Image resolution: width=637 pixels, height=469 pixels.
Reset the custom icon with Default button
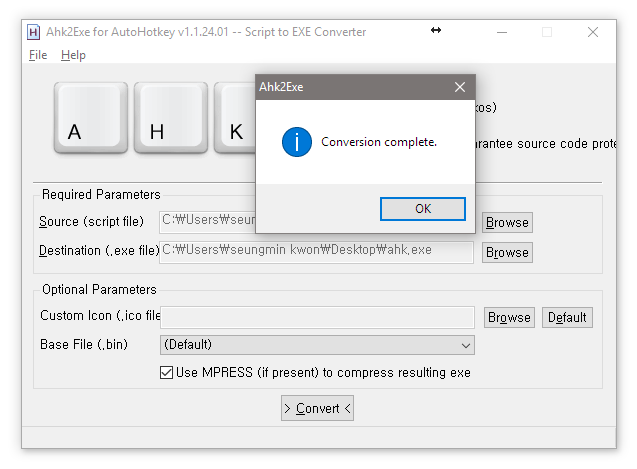[x=567, y=317]
